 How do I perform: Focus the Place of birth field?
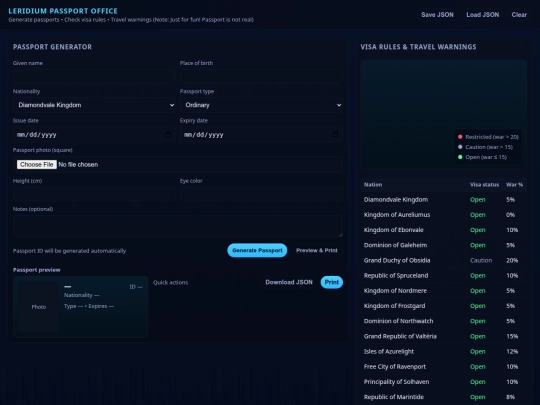click(261, 76)
